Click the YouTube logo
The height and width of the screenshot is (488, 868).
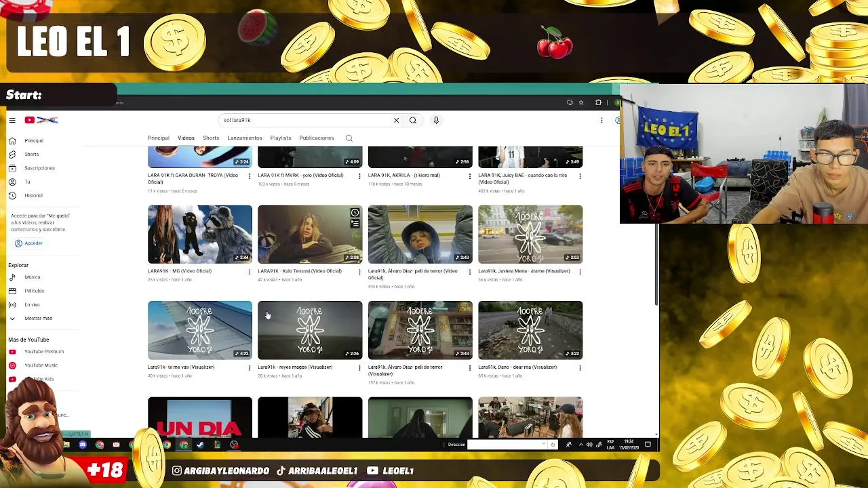pyautogui.click(x=41, y=120)
